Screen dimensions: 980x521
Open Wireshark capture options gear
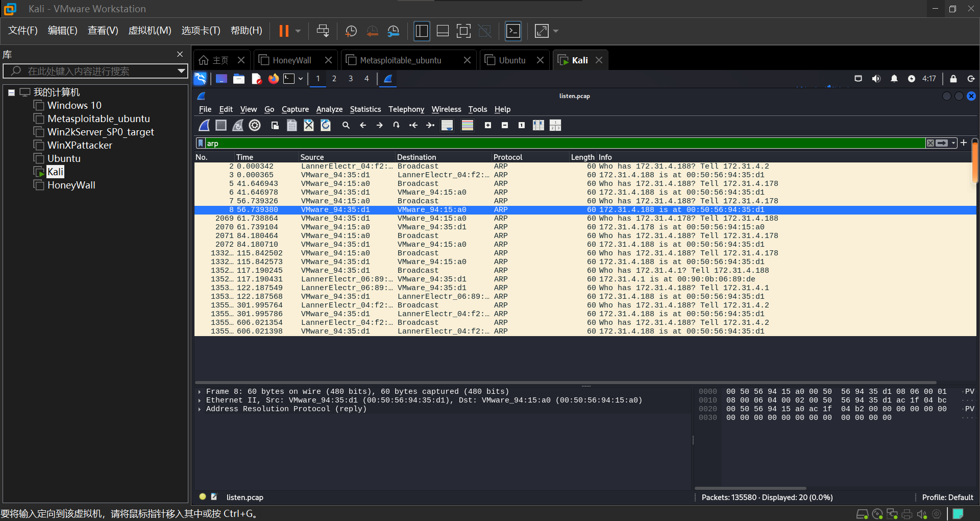255,125
